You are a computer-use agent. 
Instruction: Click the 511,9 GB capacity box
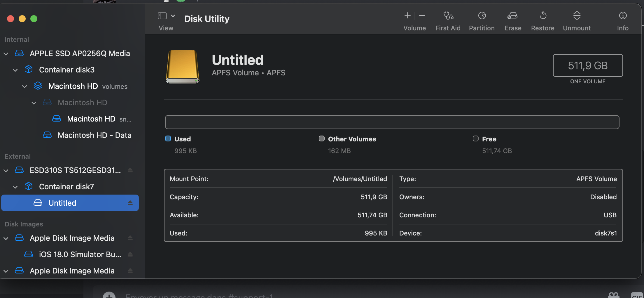(x=588, y=65)
